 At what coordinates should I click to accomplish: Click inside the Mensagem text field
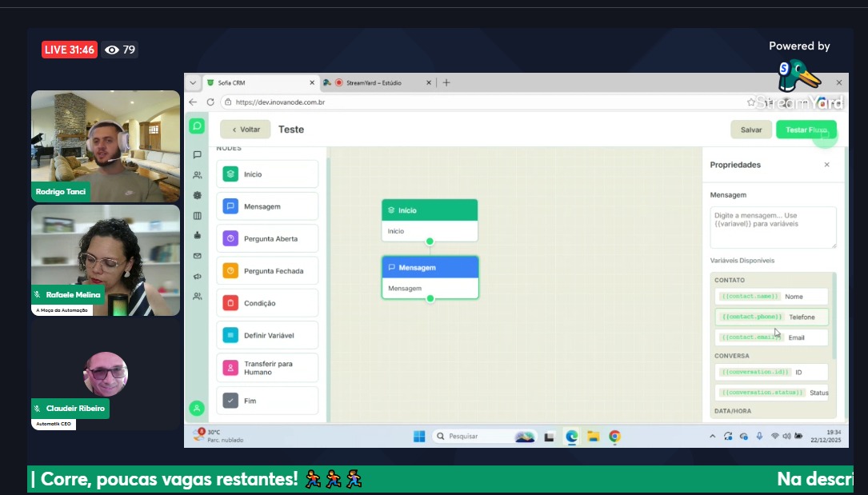[773, 227]
